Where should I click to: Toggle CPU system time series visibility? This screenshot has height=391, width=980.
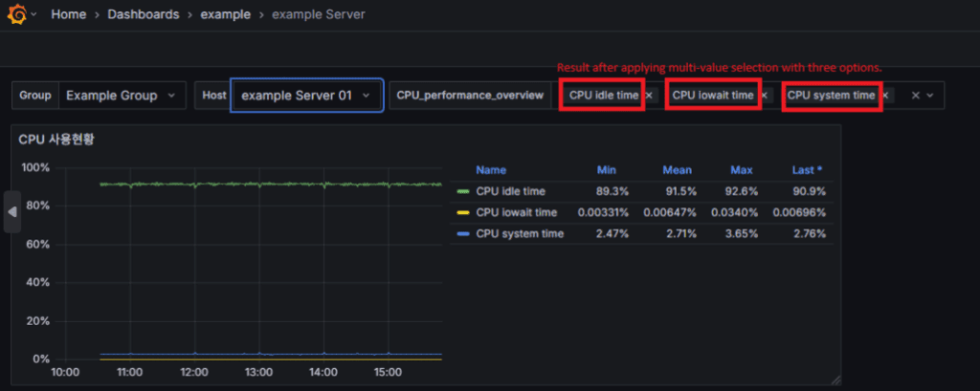(519, 233)
